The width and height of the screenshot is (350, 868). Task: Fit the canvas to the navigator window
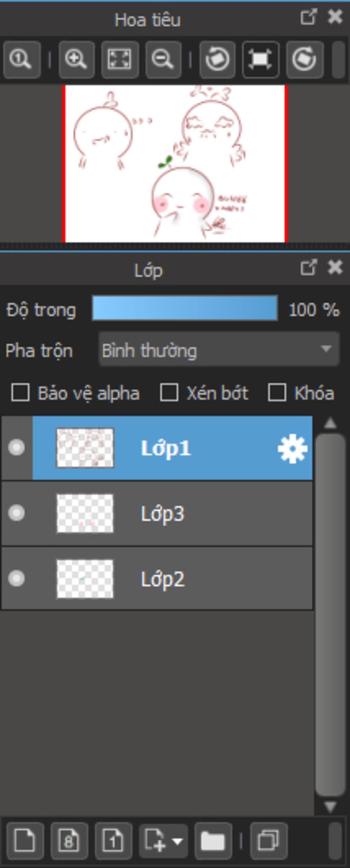[120, 60]
